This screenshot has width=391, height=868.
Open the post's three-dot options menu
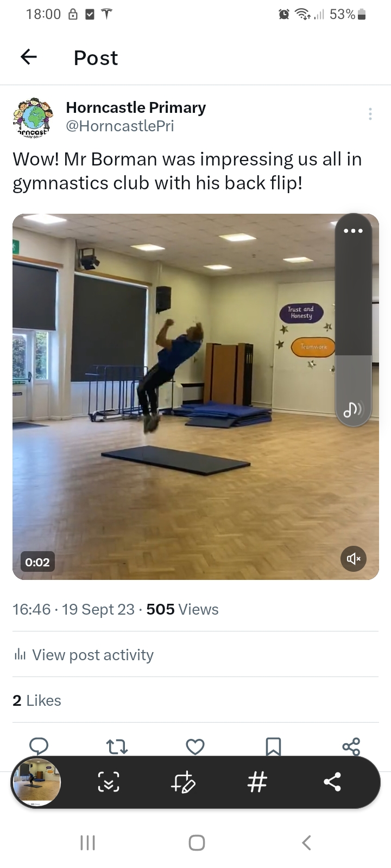(x=370, y=114)
